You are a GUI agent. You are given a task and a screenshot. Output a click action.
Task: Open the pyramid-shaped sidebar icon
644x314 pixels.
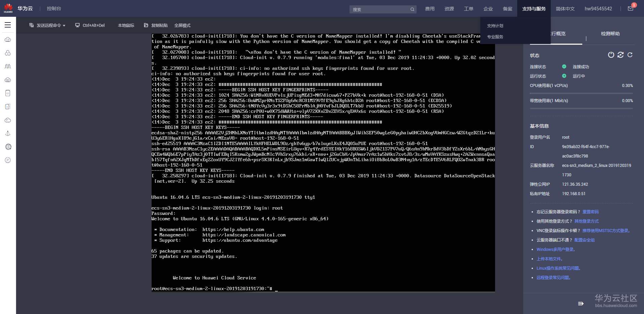pos(8,133)
